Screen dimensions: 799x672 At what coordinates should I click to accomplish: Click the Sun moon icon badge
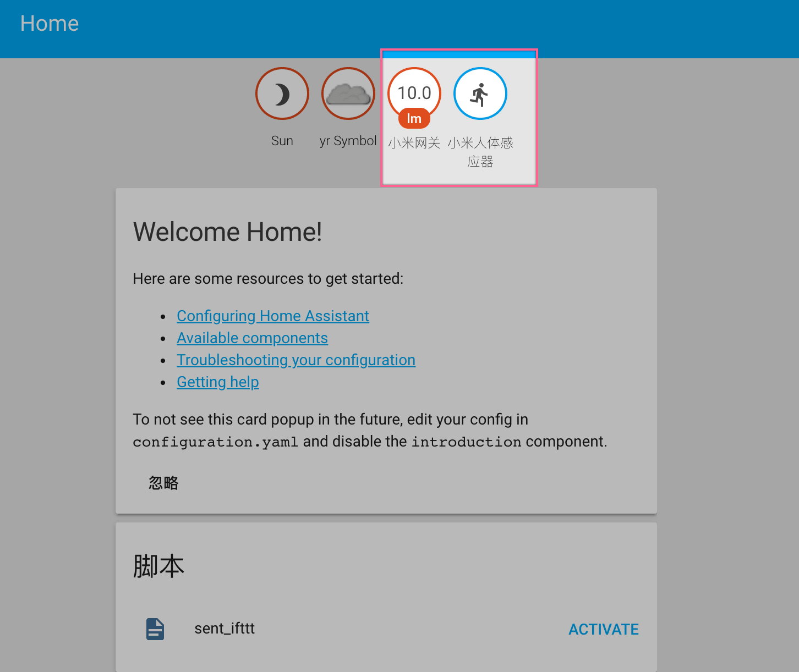282,94
